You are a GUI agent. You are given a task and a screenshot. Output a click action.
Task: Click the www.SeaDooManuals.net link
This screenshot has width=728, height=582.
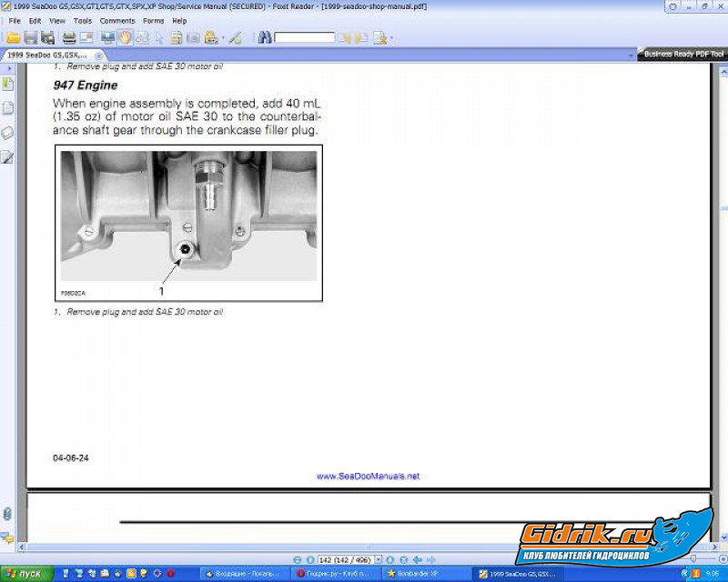click(368, 477)
